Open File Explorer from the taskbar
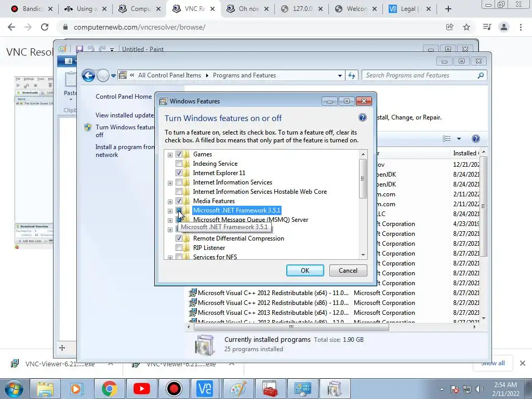532x399 pixels. (x=45, y=389)
